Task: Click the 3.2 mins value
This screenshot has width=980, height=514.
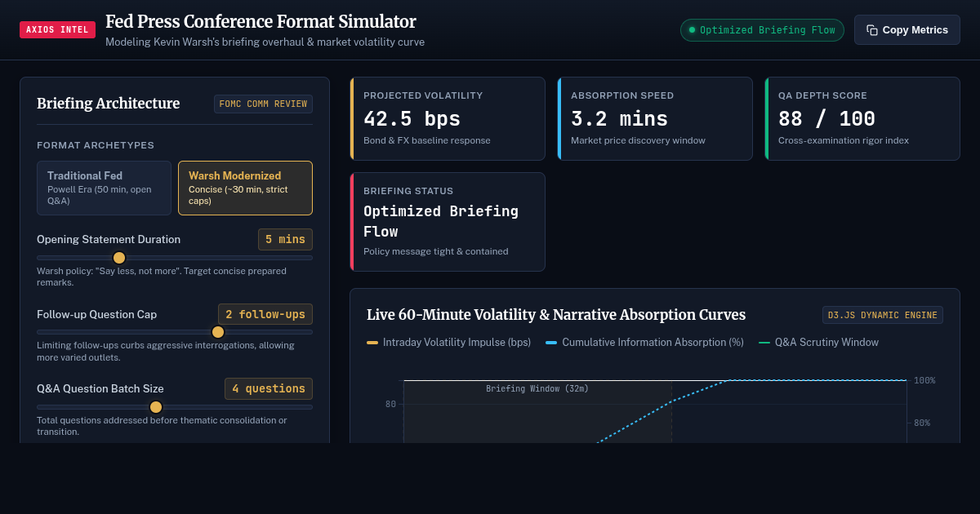Action: coord(619,119)
